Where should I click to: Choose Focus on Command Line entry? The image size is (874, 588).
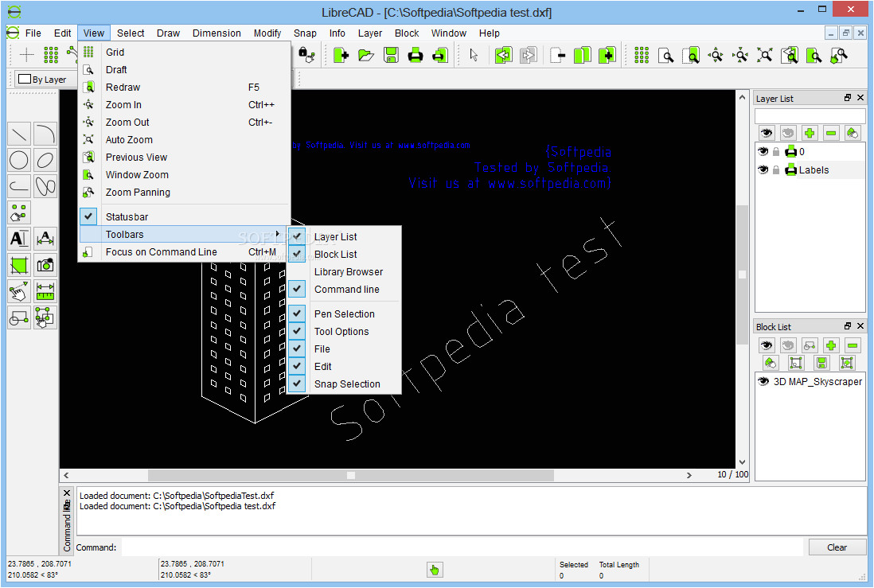(185, 252)
